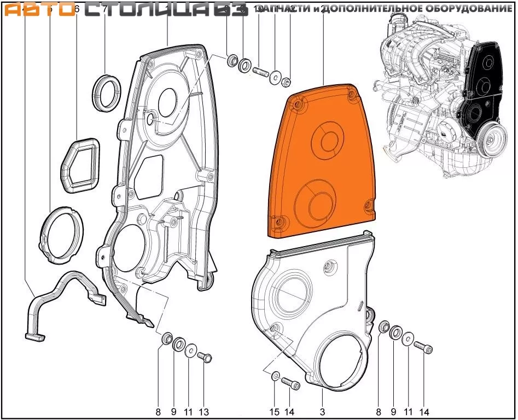Click part number label 13
Screen dimensions: 518x420
point(203,412)
